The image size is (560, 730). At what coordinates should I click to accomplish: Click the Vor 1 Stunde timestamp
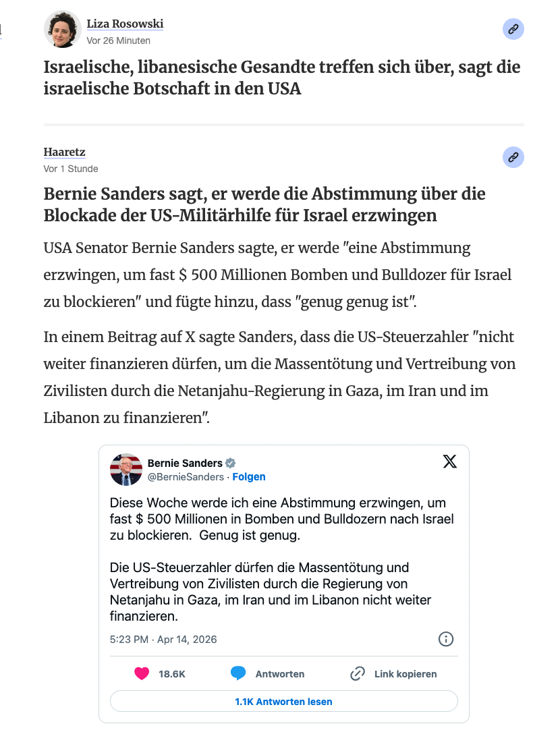[x=71, y=169]
